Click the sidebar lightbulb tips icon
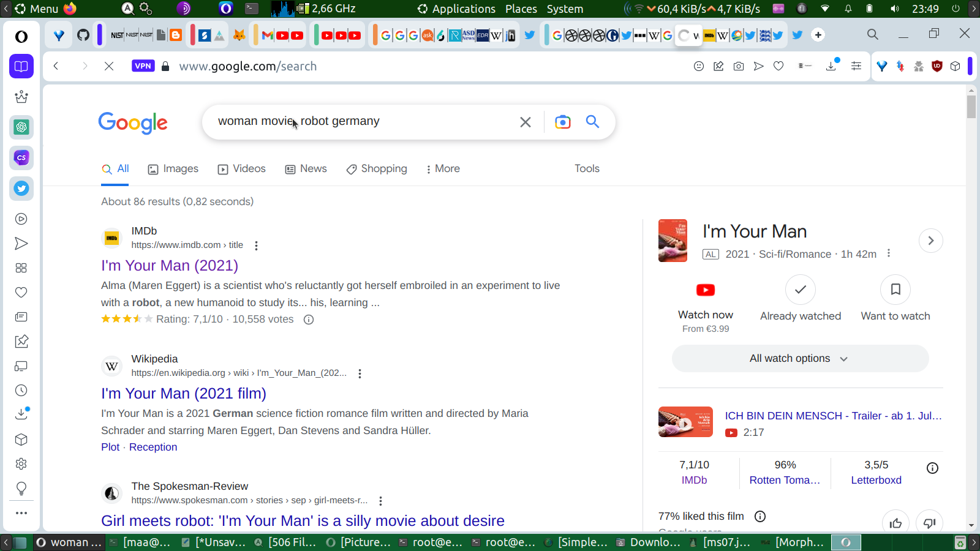Screen dimensions: 980x551 pyautogui.click(x=21, y=489)
